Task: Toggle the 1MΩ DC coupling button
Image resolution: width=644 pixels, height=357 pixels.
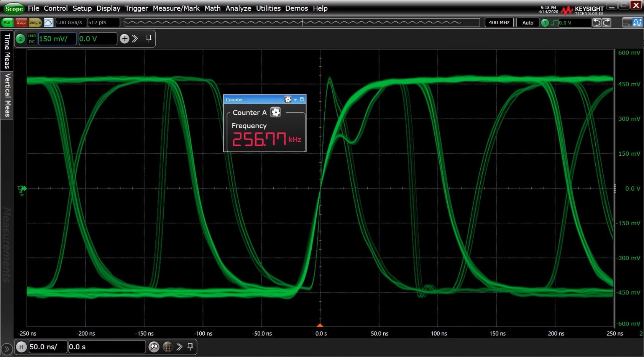Action: click(x=32, y=39)
